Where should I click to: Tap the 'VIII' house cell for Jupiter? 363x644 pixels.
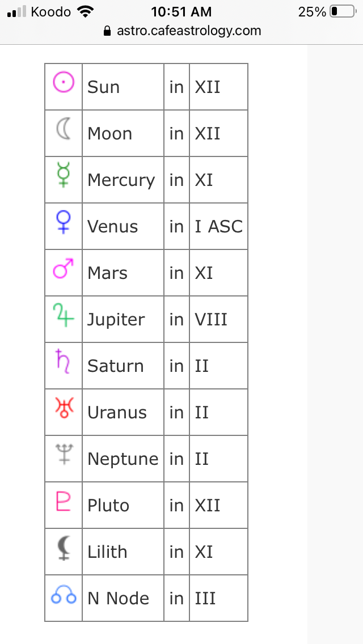(x=218, y=319)
